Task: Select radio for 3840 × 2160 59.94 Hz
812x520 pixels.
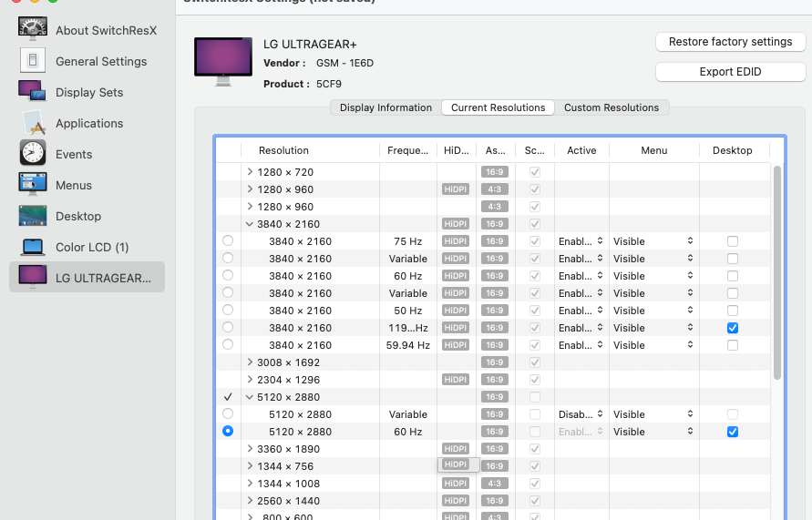Action: 228,344
